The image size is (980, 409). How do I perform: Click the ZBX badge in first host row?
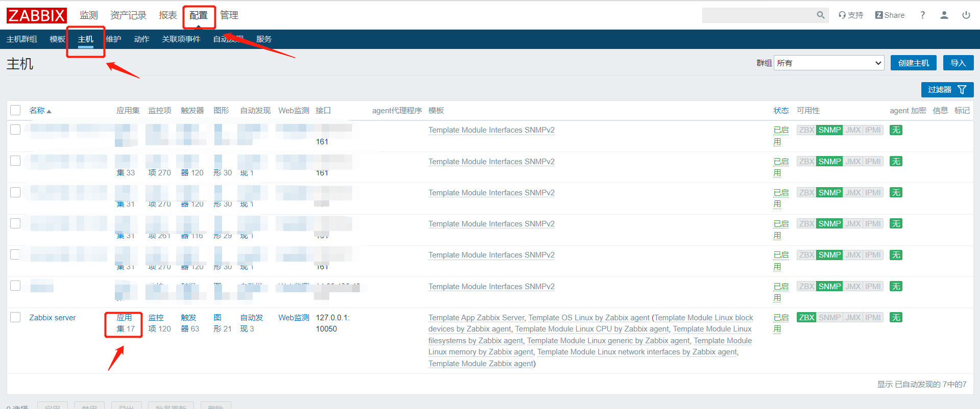pos(806,130)
